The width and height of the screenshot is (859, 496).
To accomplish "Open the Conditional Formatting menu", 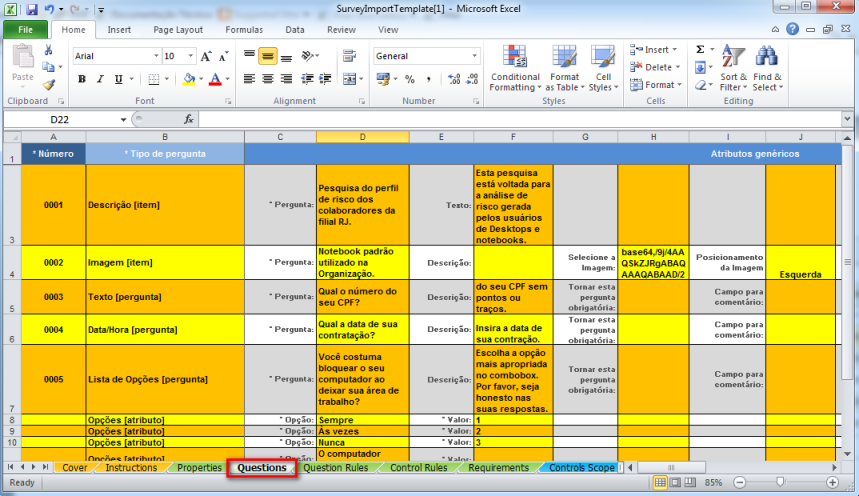I will click(515, 68).
